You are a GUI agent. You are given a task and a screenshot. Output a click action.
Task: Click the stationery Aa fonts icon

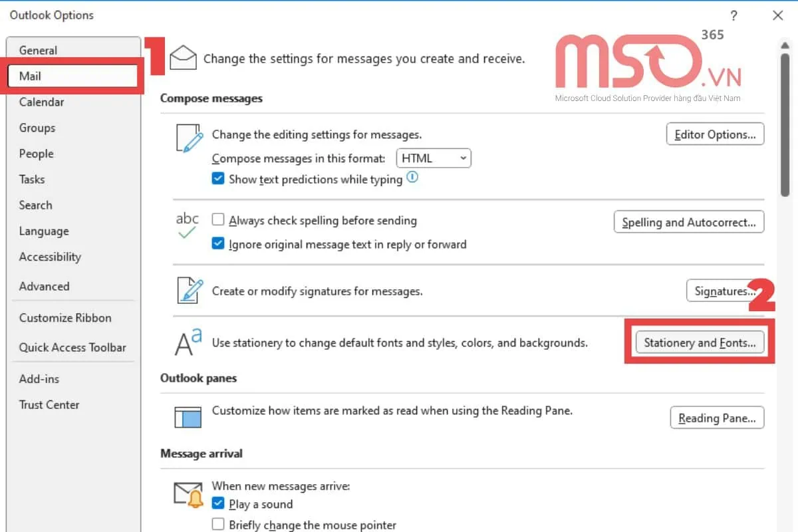click(188, 342)
